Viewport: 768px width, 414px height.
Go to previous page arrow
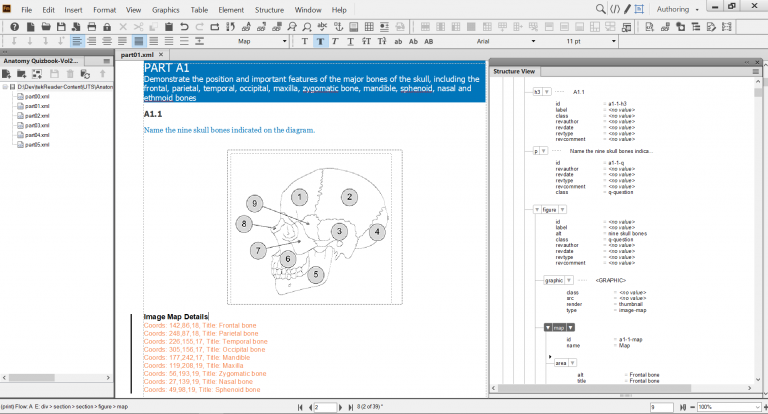[x=311, y=407]
